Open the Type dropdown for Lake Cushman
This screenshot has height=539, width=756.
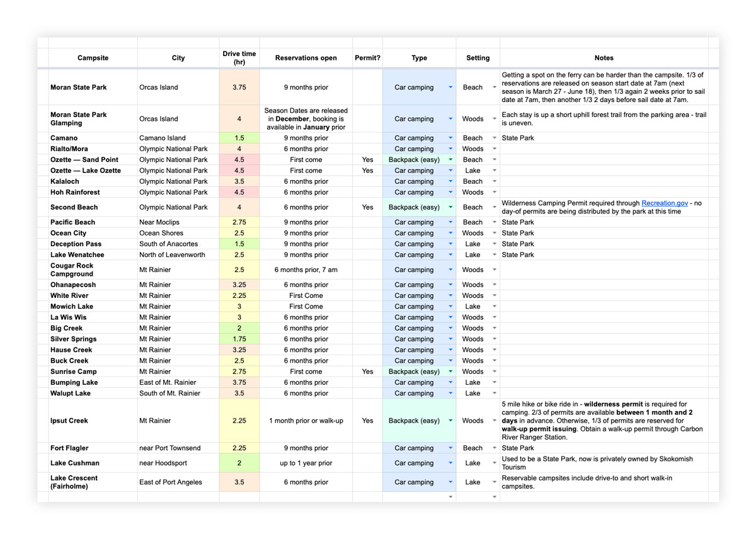point(450,463)
